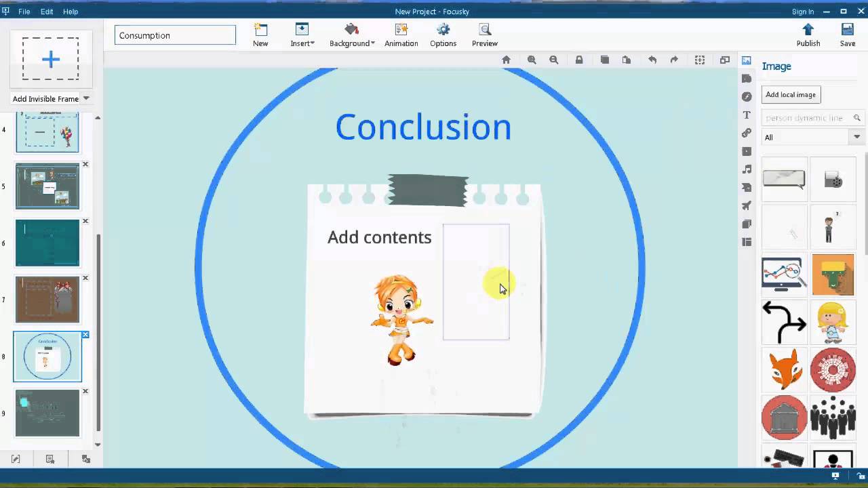The image size is (868, 488).
Task: Click the Home view icon above the canvas
Action: 506,60
